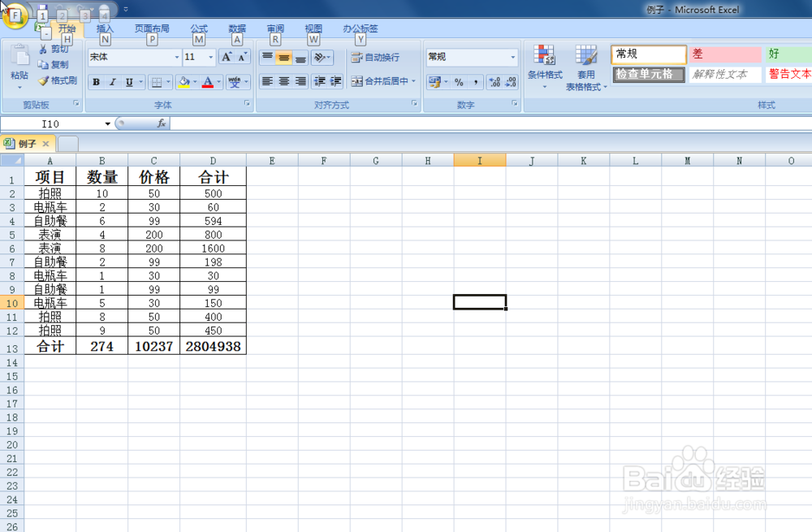Viewport: 812px width, 532px height.
Task: Open the borders dropdown arrow
Action: (x=168, y=82)
